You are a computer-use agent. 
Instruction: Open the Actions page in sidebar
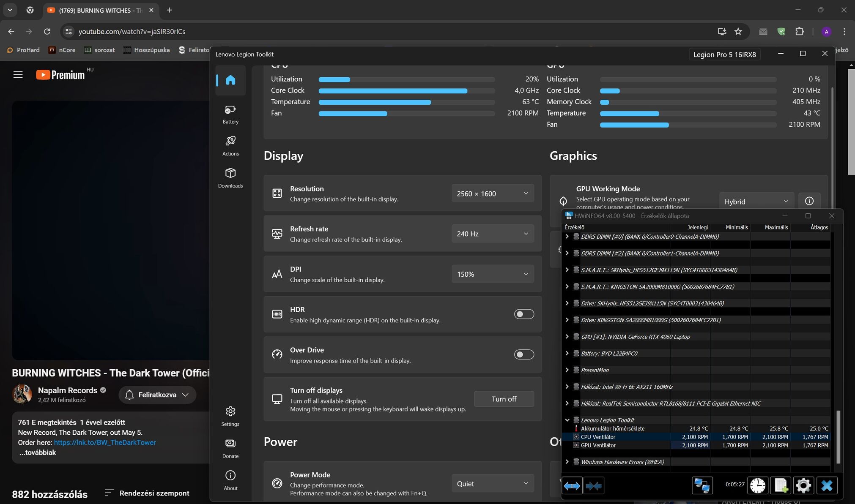[x=230, y=146]
